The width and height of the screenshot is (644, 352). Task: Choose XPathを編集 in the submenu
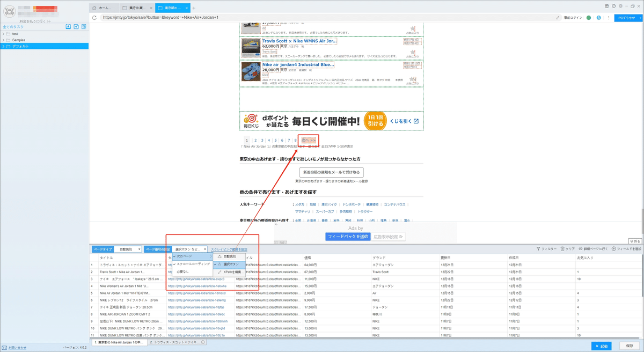point(229,273)
